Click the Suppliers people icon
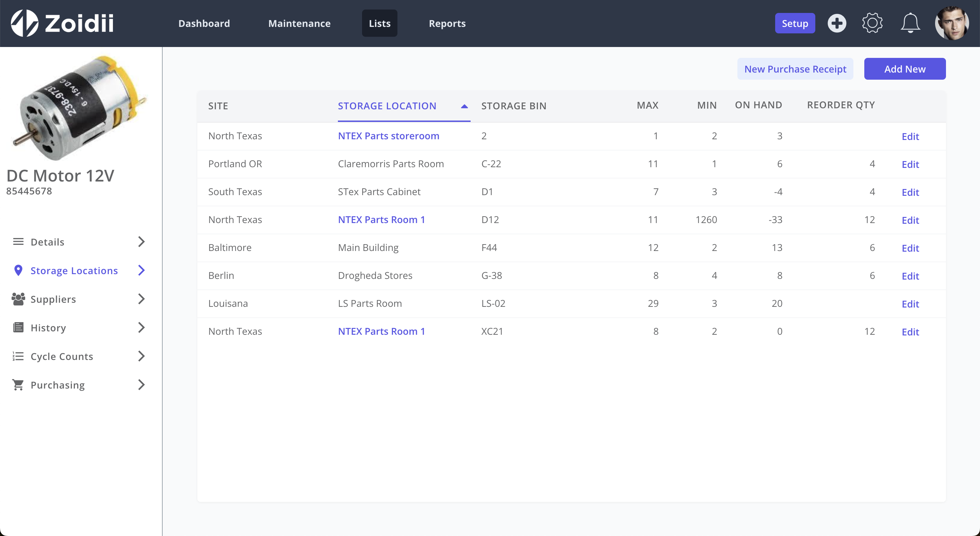 [18, 299]
